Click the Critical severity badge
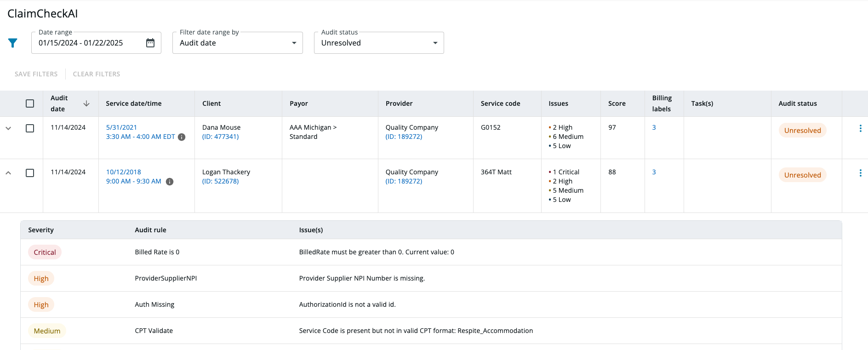Image resolution: width=868 pixels, height=350 pixels. tap(45, 252)
